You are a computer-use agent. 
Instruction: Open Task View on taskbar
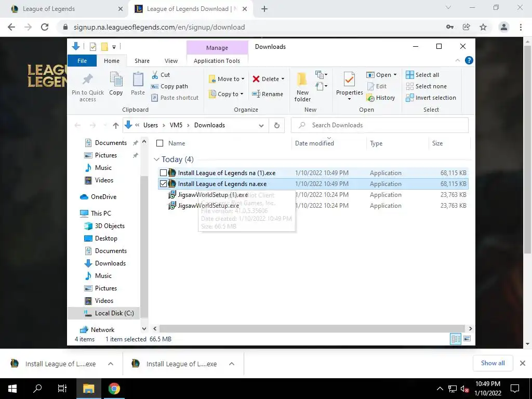[x=62, y=389]
